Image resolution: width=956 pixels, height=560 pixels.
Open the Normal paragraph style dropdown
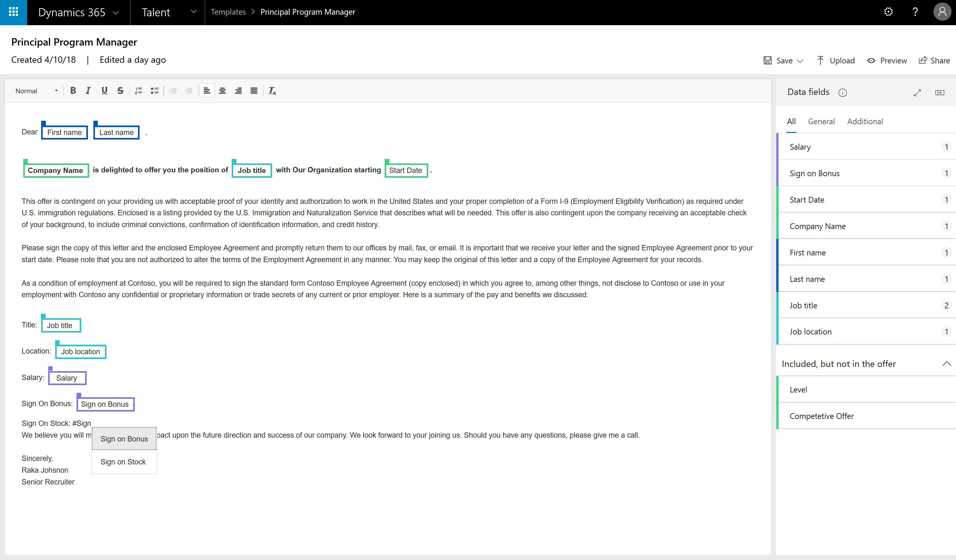[36, 91]
